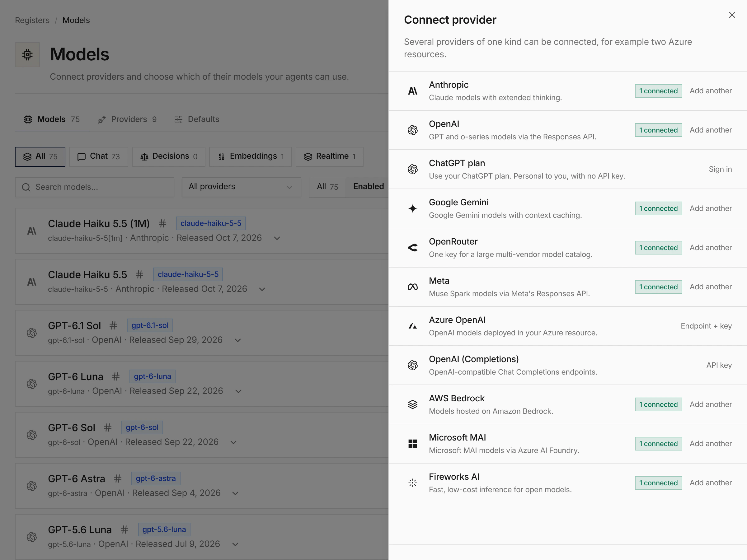
Task: Click the Anthropic 1 connected badge
Action: tap(658, 91)
